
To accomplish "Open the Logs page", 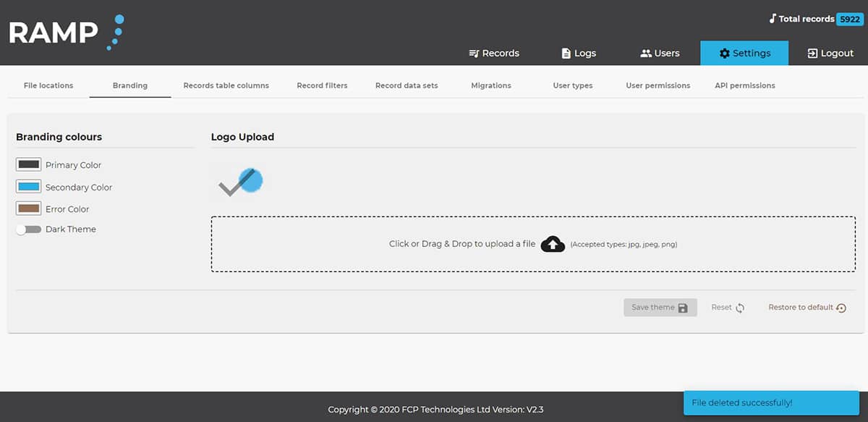I will [x=579, y=53].
